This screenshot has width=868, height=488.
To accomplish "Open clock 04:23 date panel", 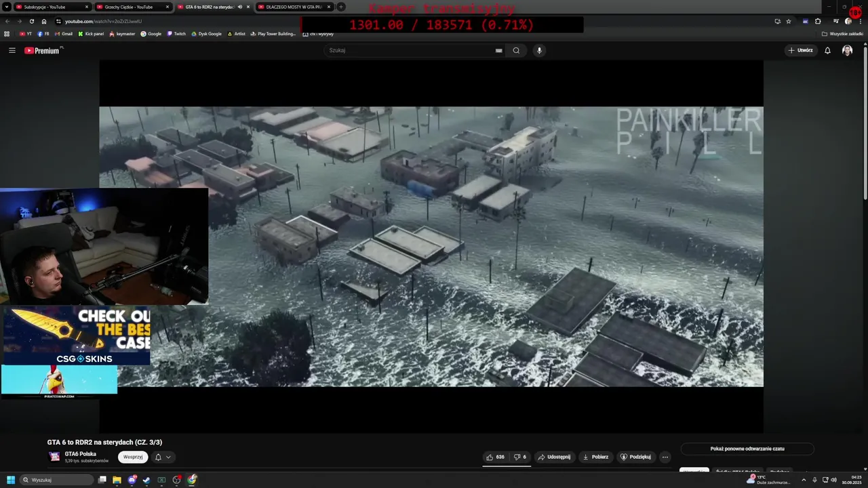I will tap(851, 480).
